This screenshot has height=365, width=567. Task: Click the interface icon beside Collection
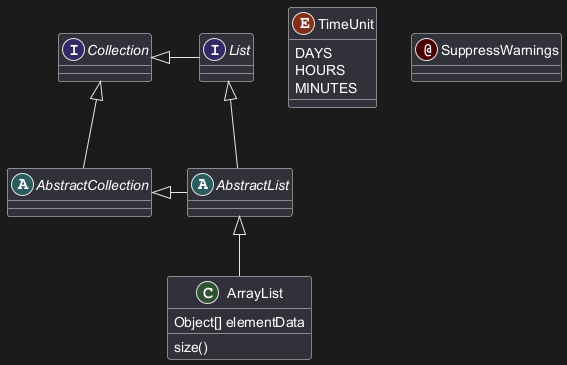(73, 50)
